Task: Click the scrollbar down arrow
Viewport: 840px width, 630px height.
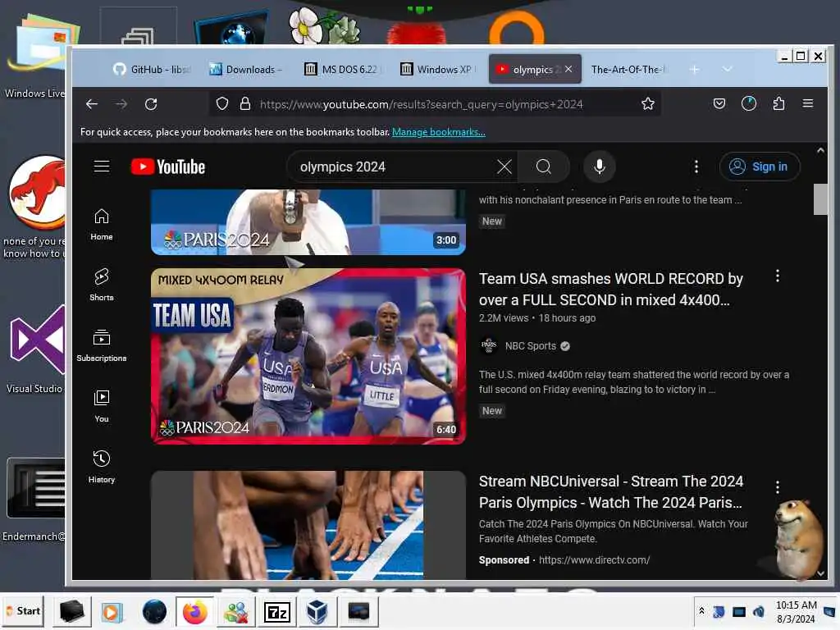Action: point(820,573)
